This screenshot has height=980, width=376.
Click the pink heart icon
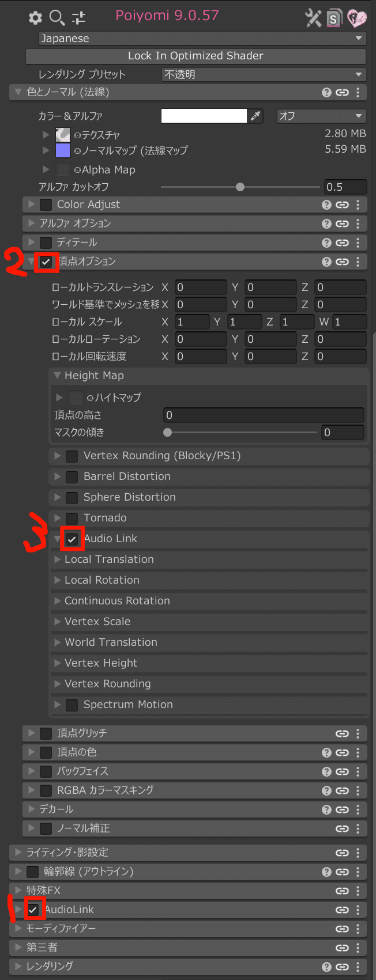[357, 18]
